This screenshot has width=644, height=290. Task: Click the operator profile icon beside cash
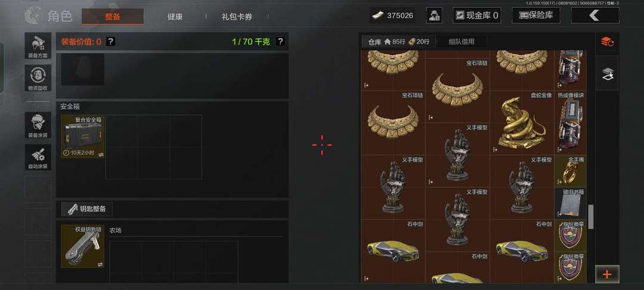[434, 16]
